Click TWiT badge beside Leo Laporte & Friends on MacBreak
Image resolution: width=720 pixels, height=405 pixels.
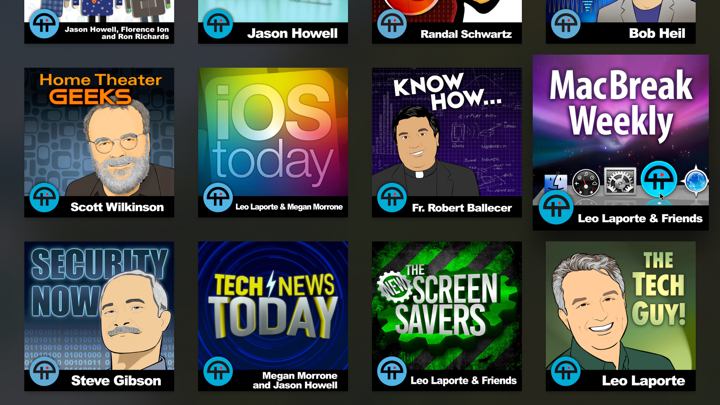[x=556, y=208]
